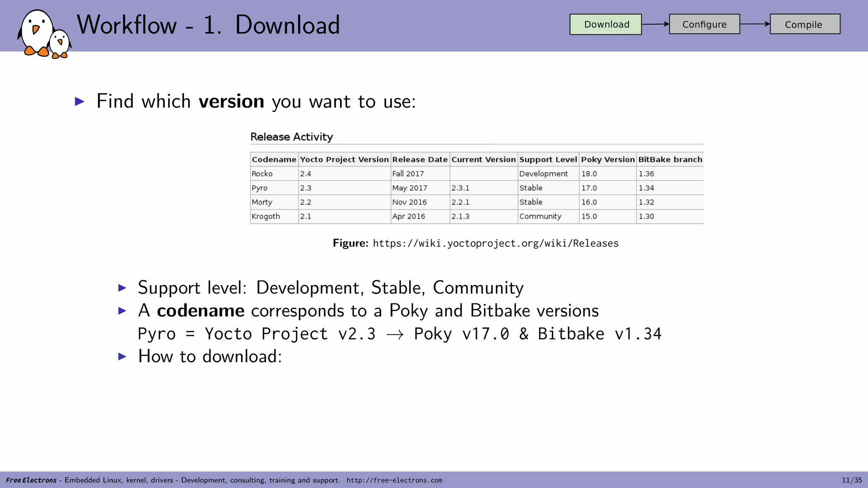The image size is (868, 488).
Task: Select the Pyro codename cell
Action: coord(274,188)
